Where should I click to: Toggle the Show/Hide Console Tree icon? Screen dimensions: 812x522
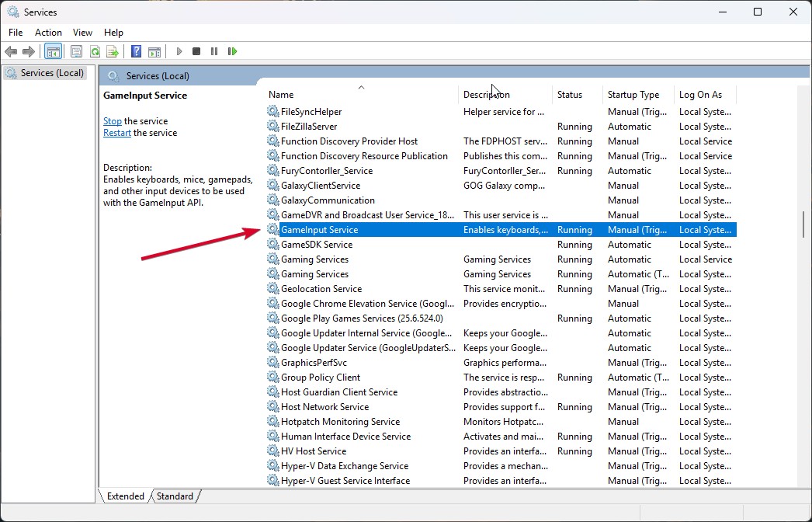[53, 51]
